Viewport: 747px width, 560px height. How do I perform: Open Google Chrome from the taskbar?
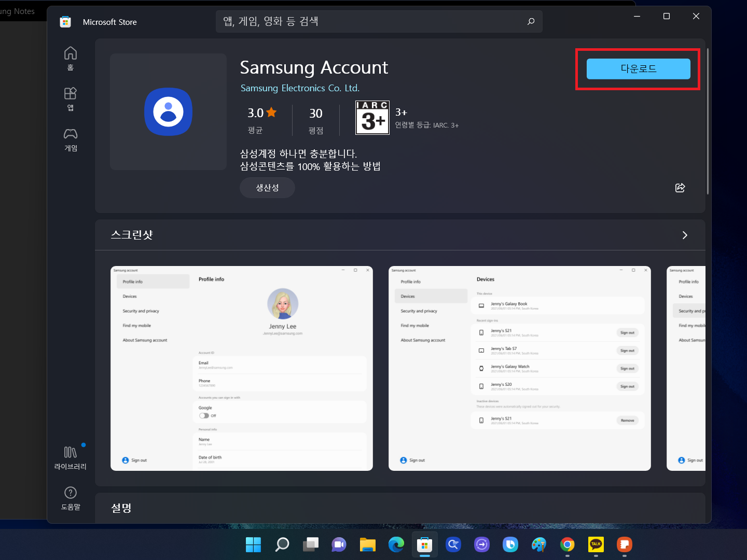(568, 544)
